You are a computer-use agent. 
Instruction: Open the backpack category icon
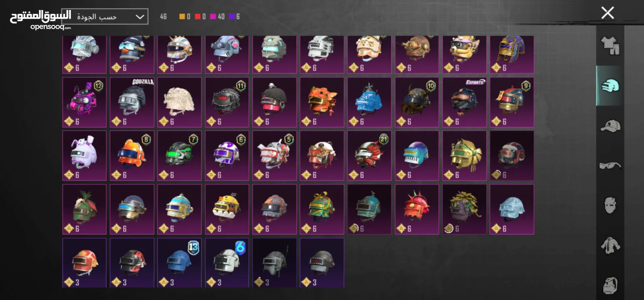(x=610, y=285)
